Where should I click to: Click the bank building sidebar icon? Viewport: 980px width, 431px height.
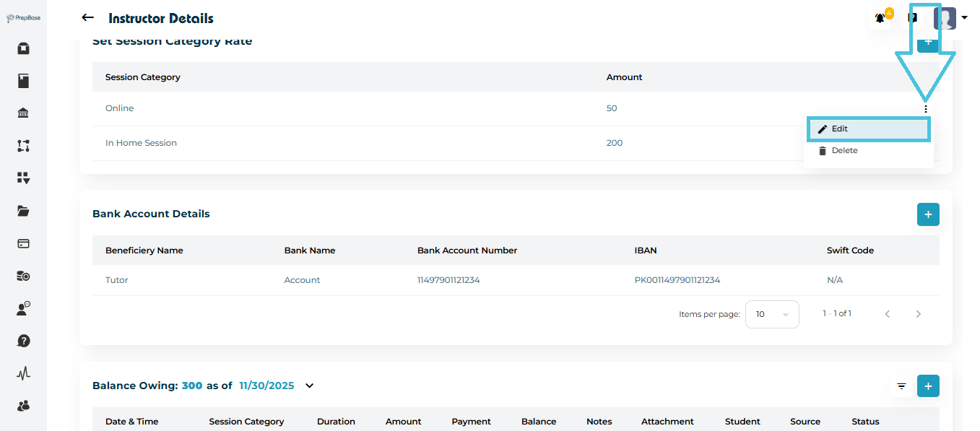(x=23, y=113)
